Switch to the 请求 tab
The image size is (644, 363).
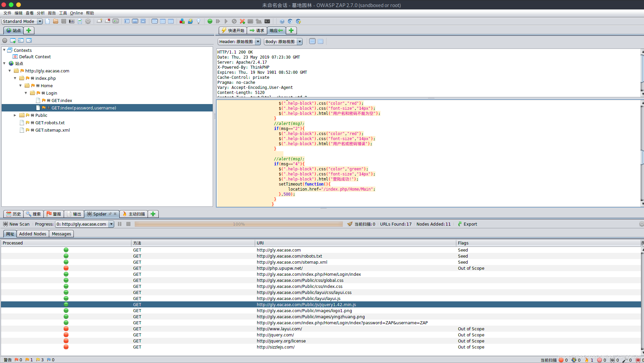pyautogui.click(x=257, y=30)
